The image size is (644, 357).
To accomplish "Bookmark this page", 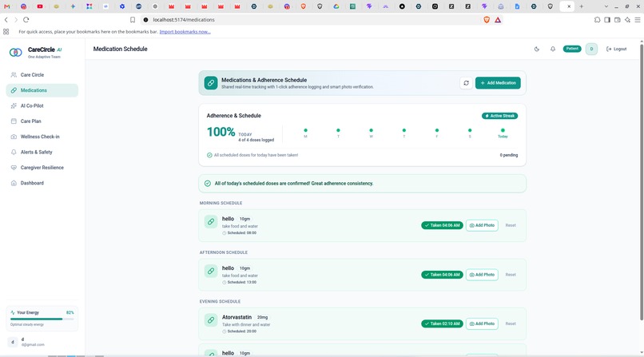I will pos(133,20).
